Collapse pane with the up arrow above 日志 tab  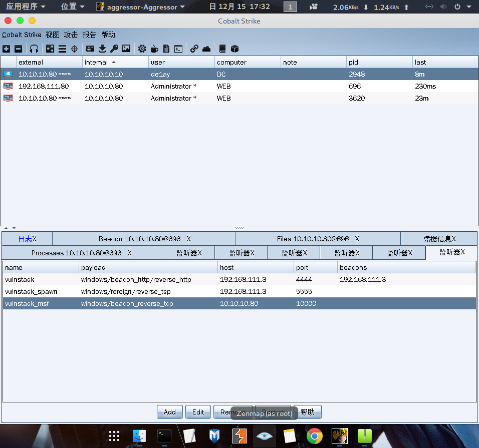(x=6, y=228)
